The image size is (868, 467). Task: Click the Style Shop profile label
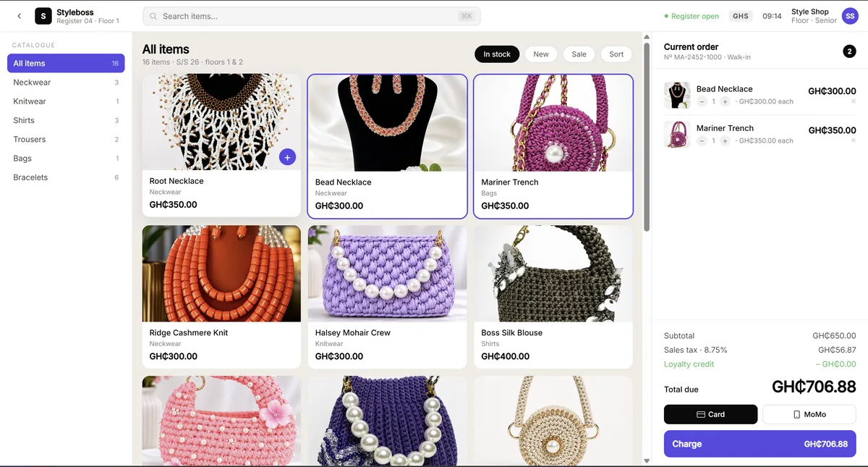click(x=814, y=16)
